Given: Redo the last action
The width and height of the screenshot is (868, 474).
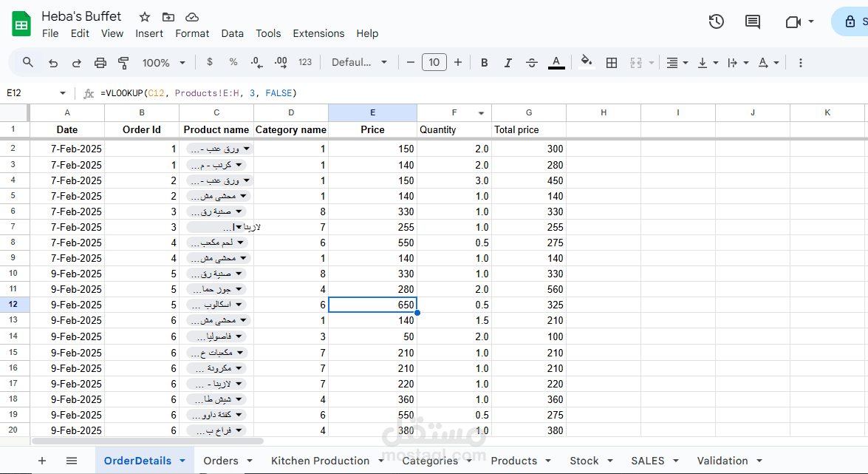Looking at the screenshot, I should point(76,63).
